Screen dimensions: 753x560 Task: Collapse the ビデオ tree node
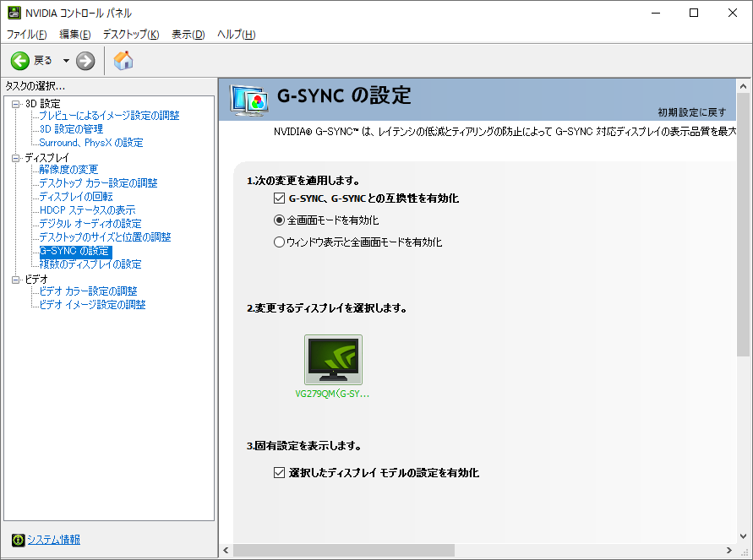pyautogui.click(x=15, y=279)
